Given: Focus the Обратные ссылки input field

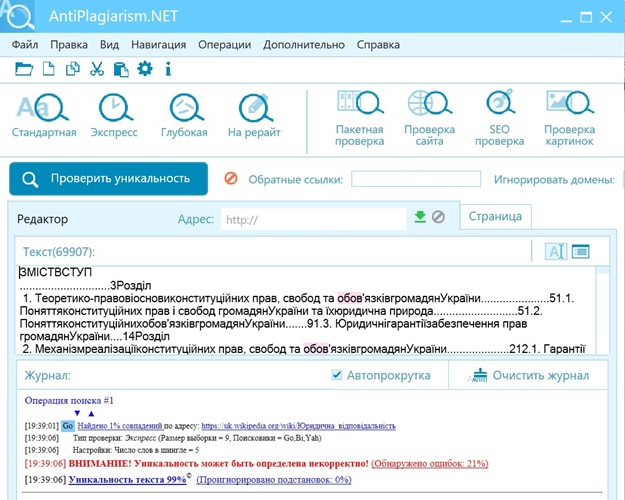Looking at the screenshot, I should (416, 179).
